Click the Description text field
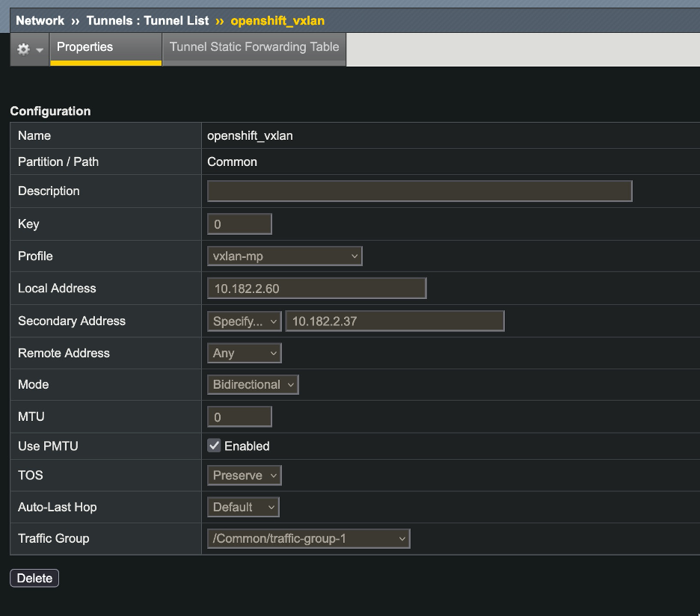Viewport: 700px width, 616px height. point(419,191)
